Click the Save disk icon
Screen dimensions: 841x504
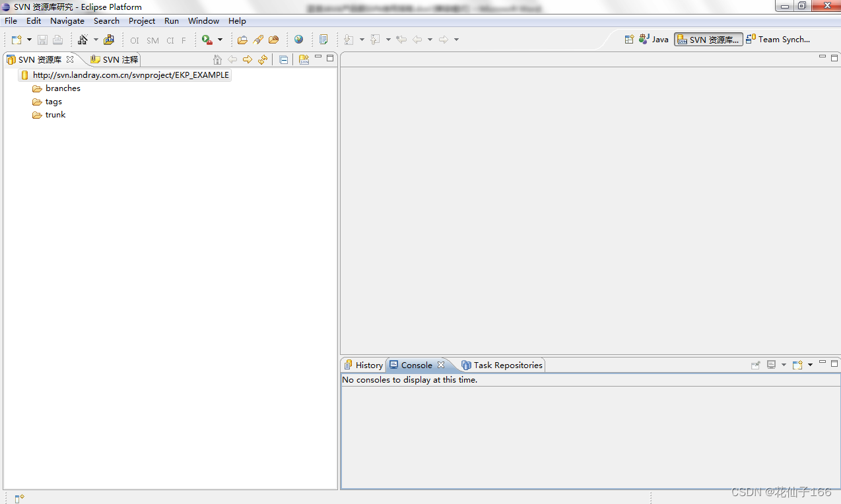[x=42, y=40]
